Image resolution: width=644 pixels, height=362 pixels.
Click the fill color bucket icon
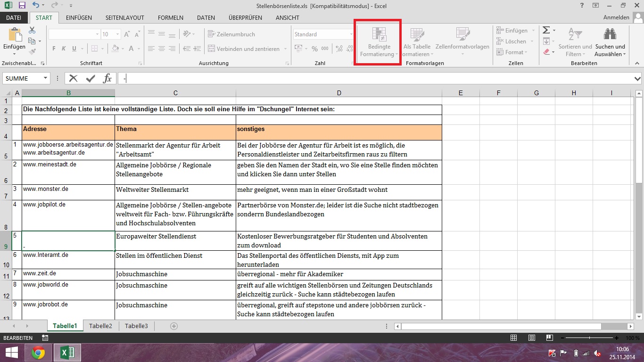tap(116, 49)
